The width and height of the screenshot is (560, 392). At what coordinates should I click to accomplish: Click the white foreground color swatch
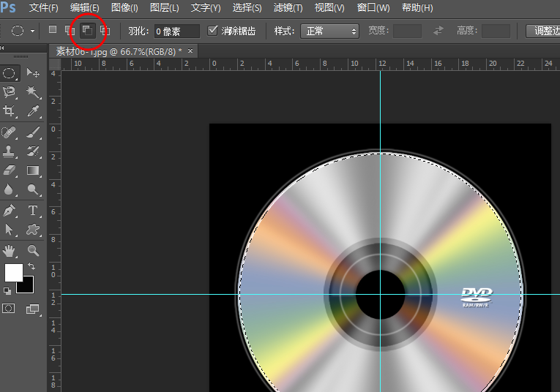[x=14, y=273]
